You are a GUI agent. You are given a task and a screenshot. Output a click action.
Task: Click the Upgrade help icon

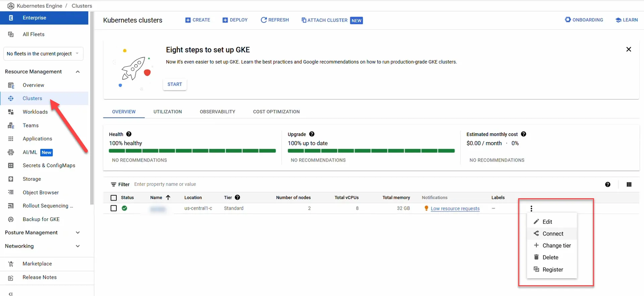312,134
